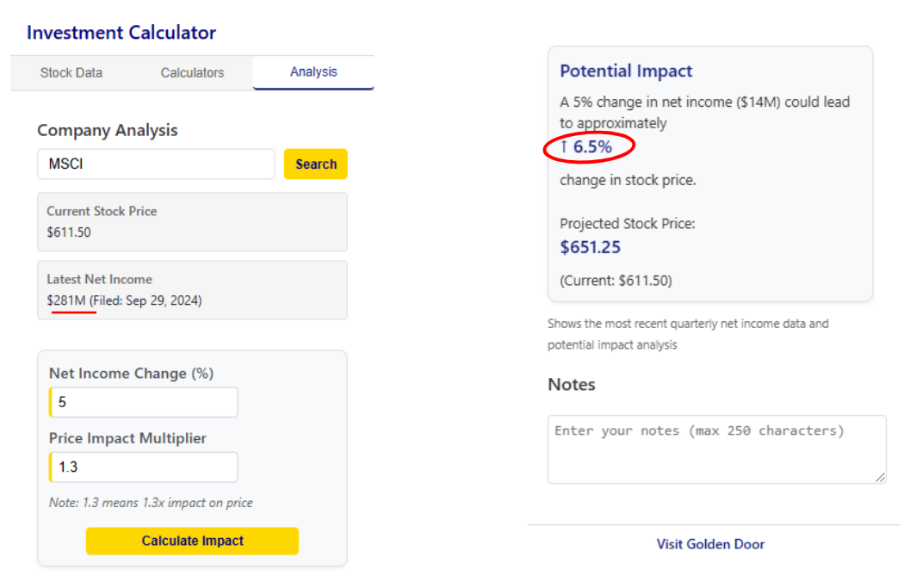Click the Investment Calculator title

click(x=121, y=33)
